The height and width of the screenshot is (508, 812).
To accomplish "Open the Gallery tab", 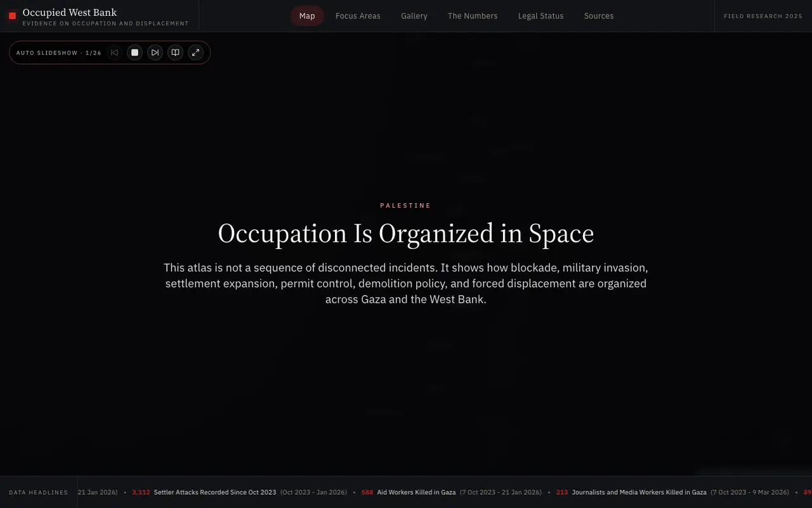I will click(414, 16).
